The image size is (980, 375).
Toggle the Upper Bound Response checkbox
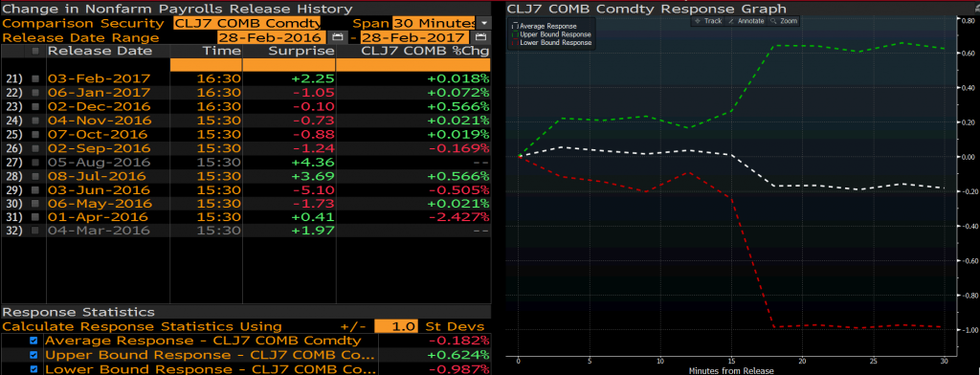pyautogui.click(x=33, y=355)
